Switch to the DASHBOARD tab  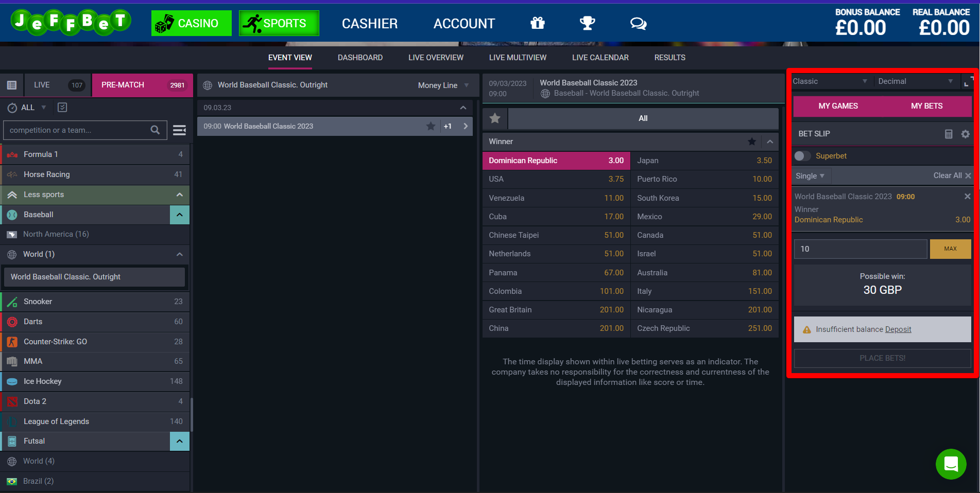pyautogui.click(x=360, y=58)
